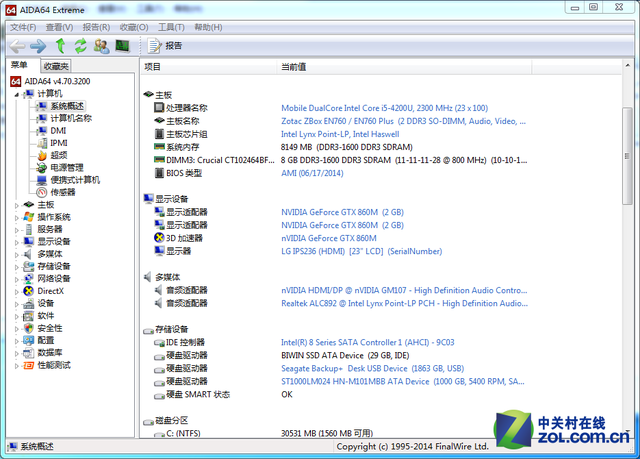Open the Intel Core i5-4200U processor link
Screen dimensions: 640x459
384,108
